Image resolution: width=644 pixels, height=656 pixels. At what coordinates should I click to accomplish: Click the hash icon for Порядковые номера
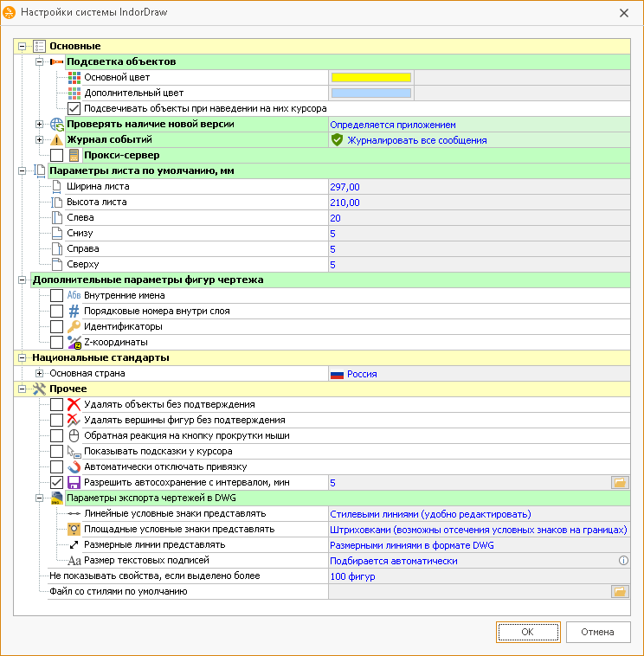pyautogui.click(x=74, y=311)
